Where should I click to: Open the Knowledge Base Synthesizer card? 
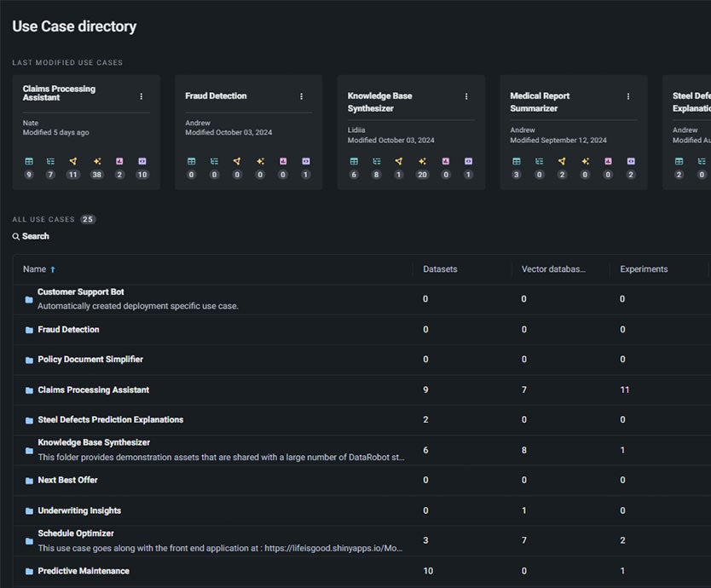(411, 132)
